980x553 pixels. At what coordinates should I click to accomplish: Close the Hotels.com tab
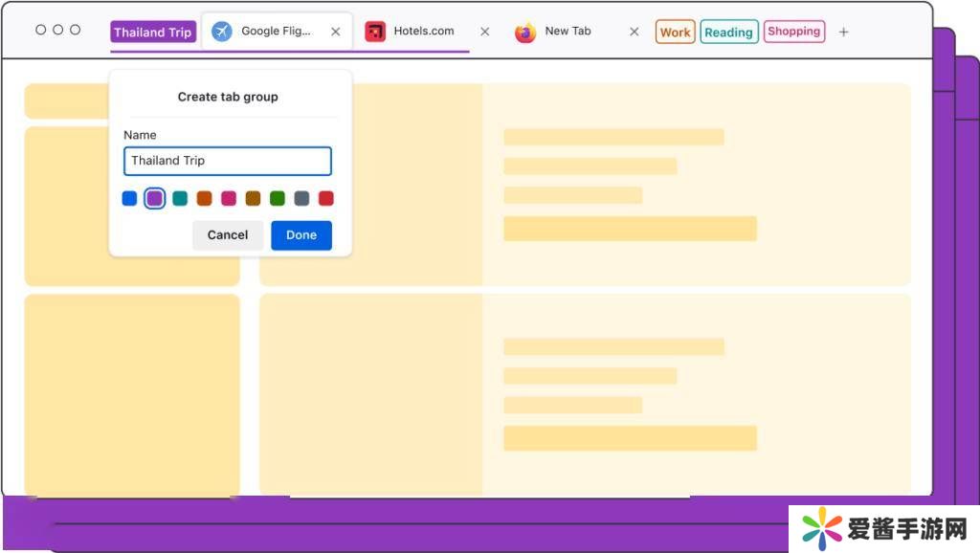[x=484, y=32]
